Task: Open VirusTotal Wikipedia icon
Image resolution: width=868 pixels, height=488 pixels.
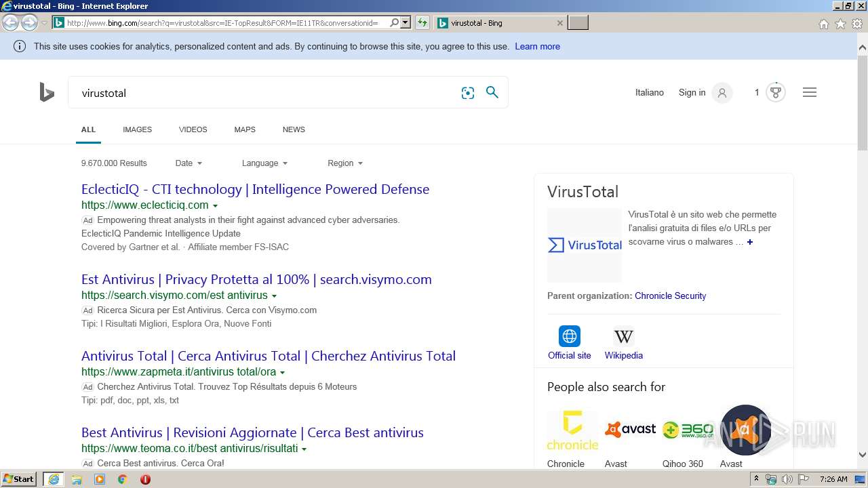Action: 624,336
